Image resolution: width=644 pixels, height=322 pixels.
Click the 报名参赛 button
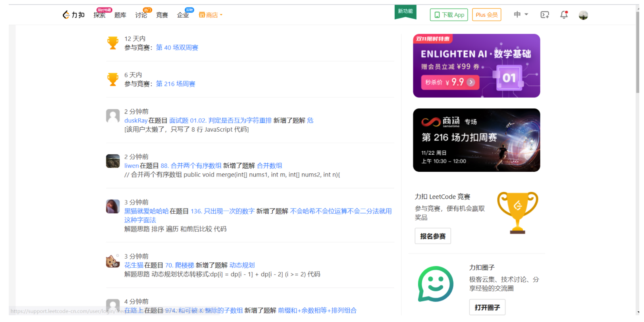point(433,236)
